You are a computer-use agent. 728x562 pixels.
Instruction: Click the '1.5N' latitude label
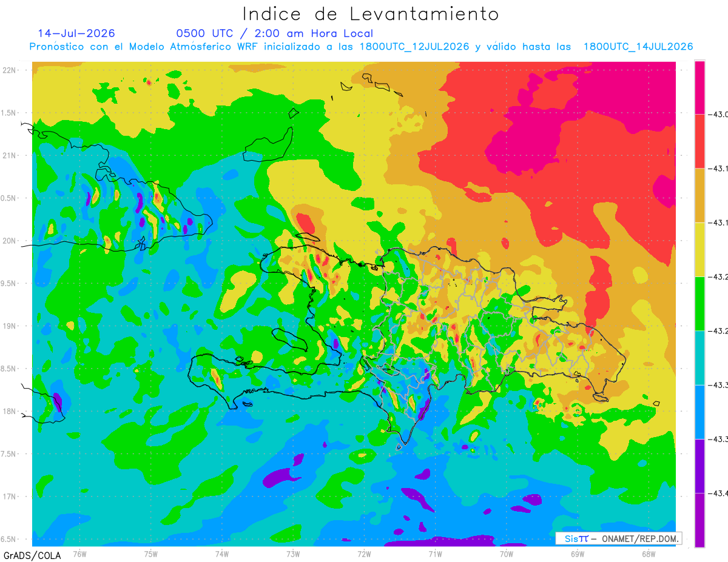[9, 113]
